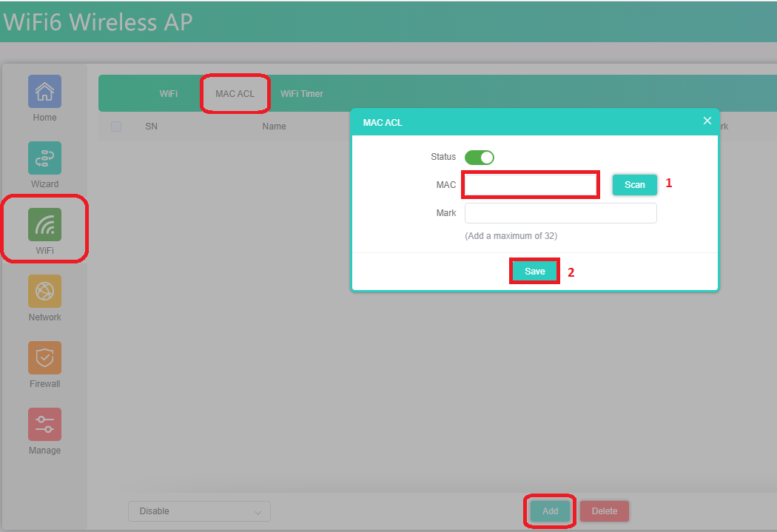Tick the select-all checkbox in table header
This screenshot has height=532, width=777.
[x=116, y=127]
